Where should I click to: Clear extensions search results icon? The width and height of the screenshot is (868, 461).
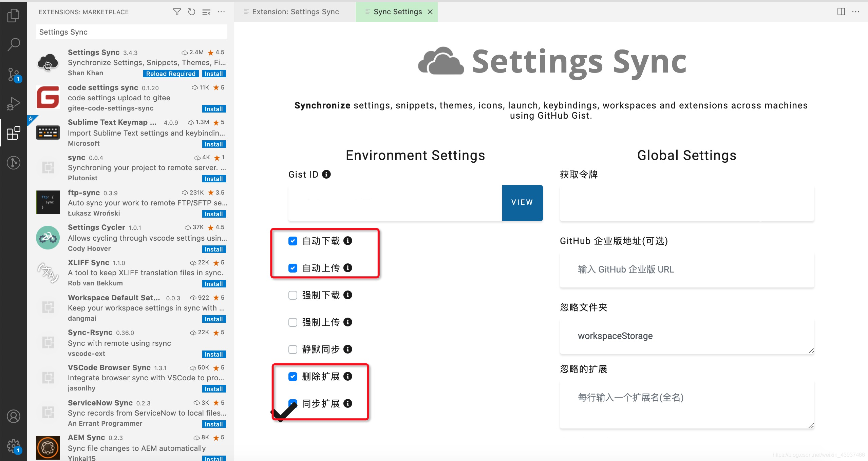[206, 12]
